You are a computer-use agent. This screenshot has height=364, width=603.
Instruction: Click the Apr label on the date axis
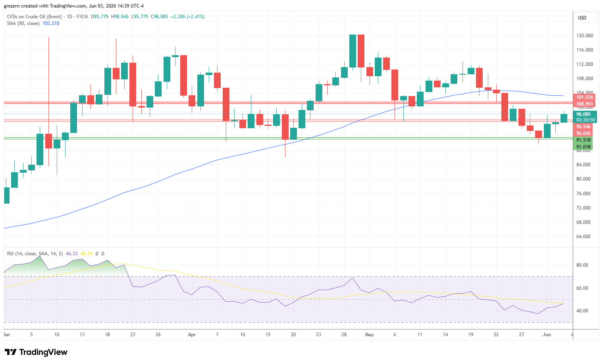point(192,335)
